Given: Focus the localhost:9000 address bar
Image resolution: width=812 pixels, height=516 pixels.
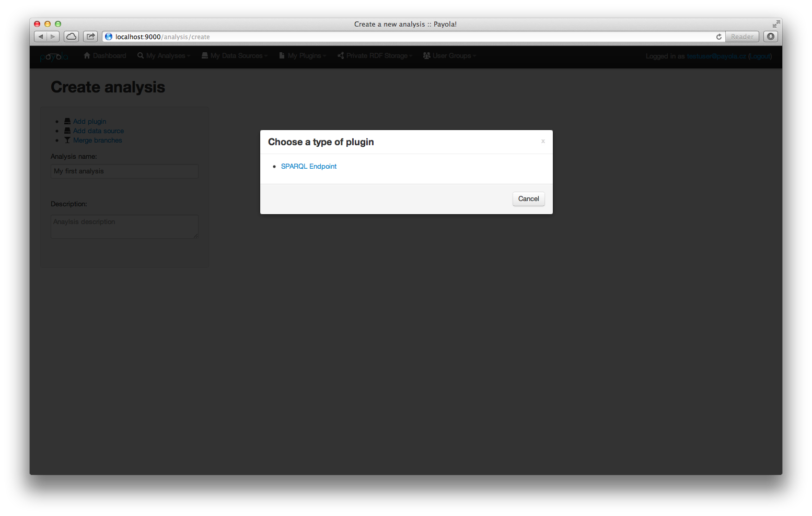Looking at the screenshot, I should click(413, 37).
